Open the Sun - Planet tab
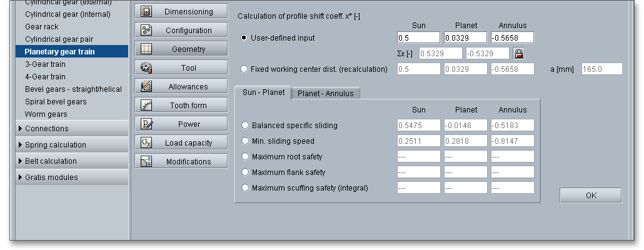The width and height of the screenshot is (644, 250). (263, 93)
